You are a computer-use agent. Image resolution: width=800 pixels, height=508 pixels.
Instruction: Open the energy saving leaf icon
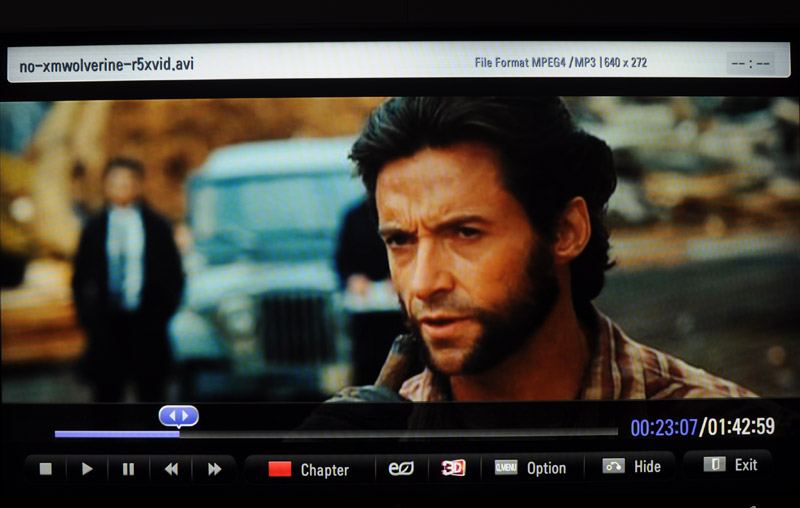401,468
